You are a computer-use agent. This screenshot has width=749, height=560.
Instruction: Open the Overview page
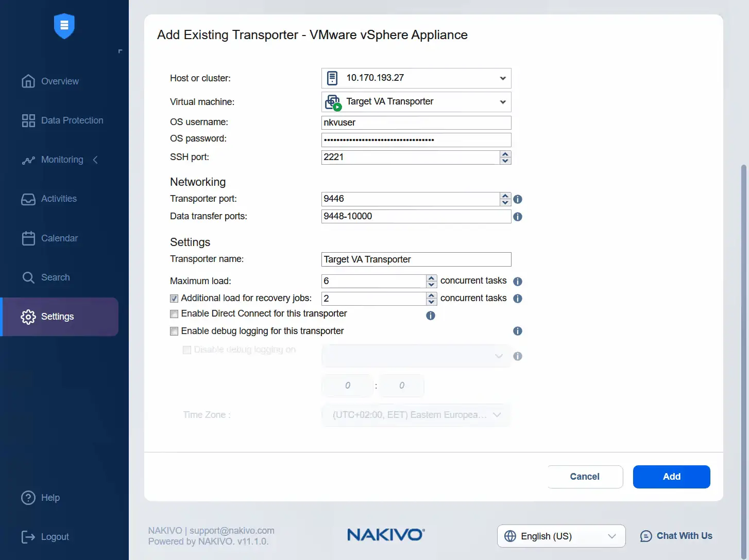(60, 81)
